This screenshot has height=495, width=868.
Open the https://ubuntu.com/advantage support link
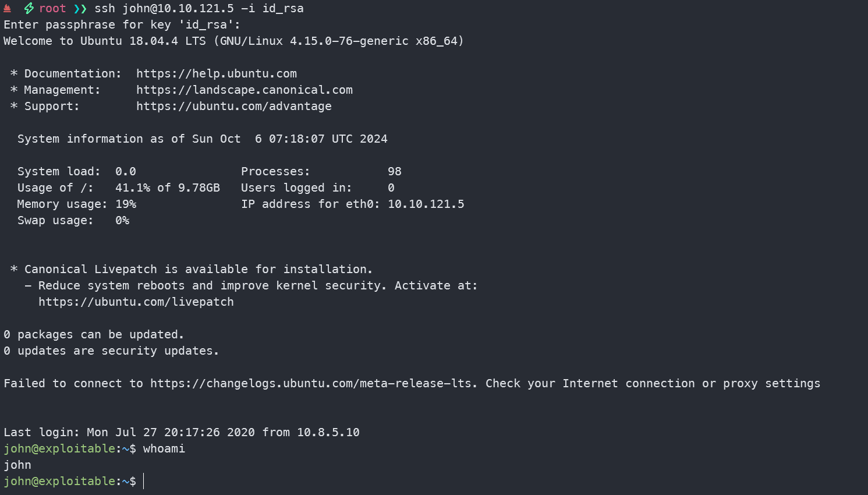point(234,107)
